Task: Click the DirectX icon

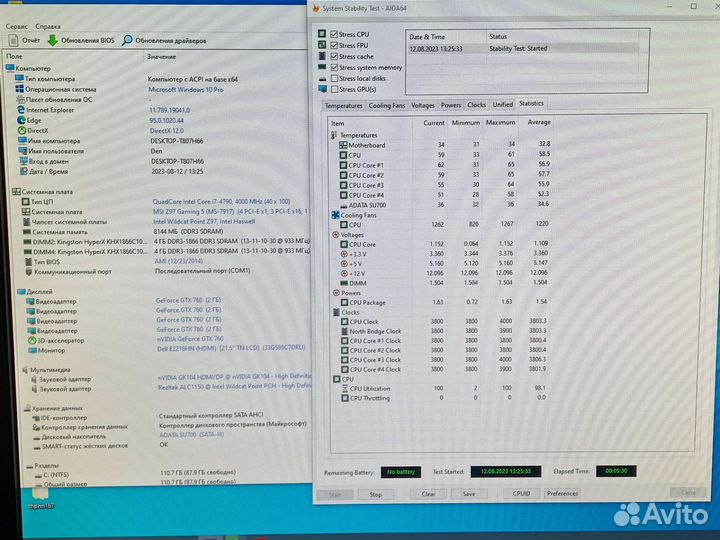Action: click(22, 130)
